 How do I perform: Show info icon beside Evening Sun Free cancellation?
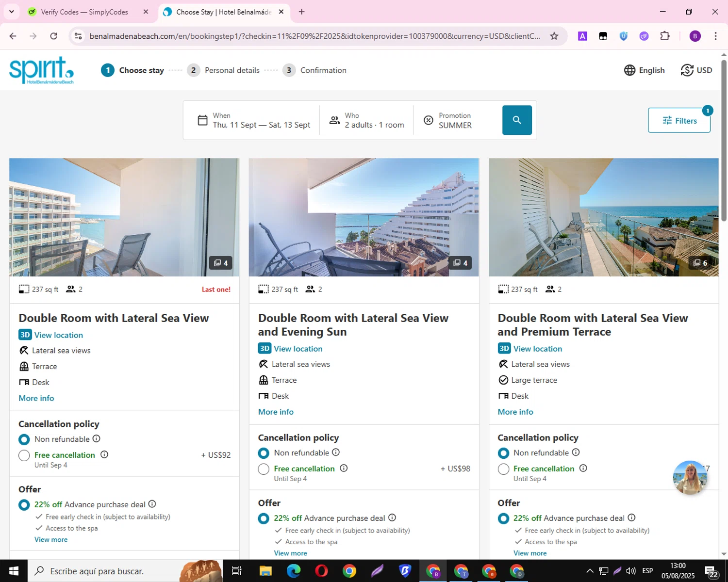tap(344, 468)
